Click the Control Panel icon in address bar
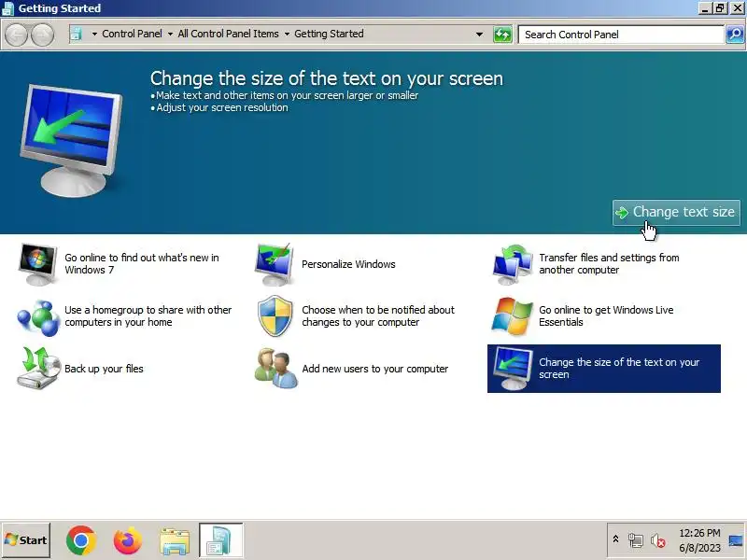The width and height of the screenshot is (747, 560). [x=76, y=34]
